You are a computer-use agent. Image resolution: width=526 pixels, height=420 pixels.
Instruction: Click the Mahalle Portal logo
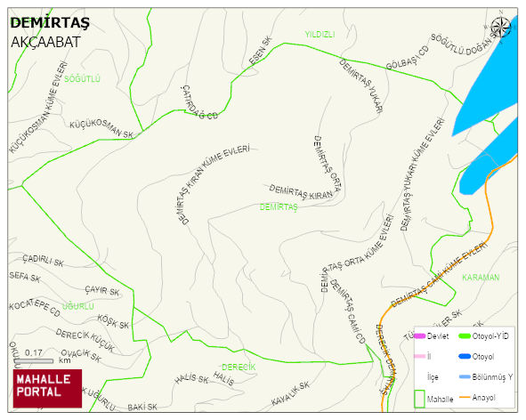click(x=47, y=389)
